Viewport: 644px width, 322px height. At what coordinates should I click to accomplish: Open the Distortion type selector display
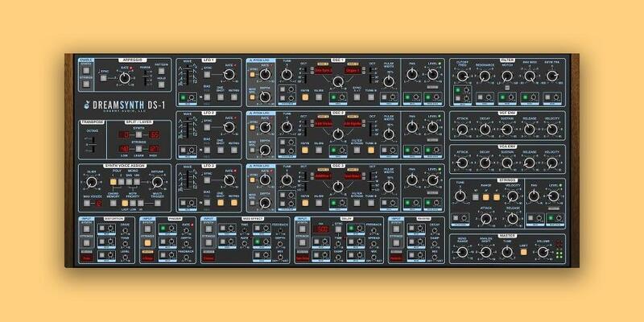tap(86, 258)
